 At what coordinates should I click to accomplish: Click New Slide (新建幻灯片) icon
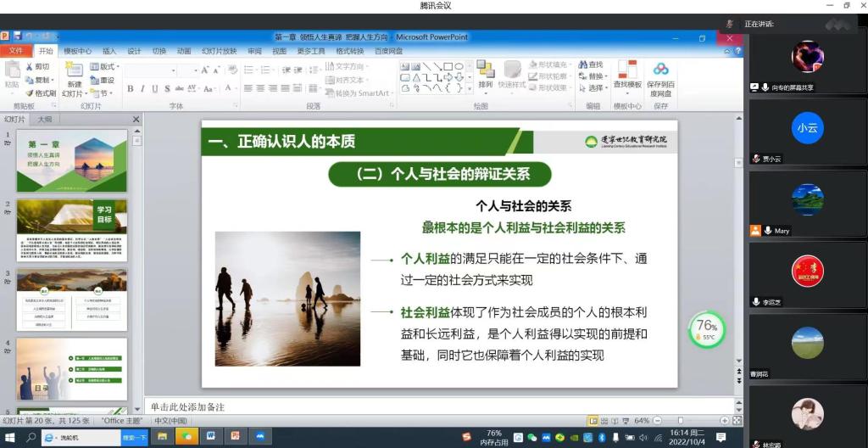coord(75,71)
